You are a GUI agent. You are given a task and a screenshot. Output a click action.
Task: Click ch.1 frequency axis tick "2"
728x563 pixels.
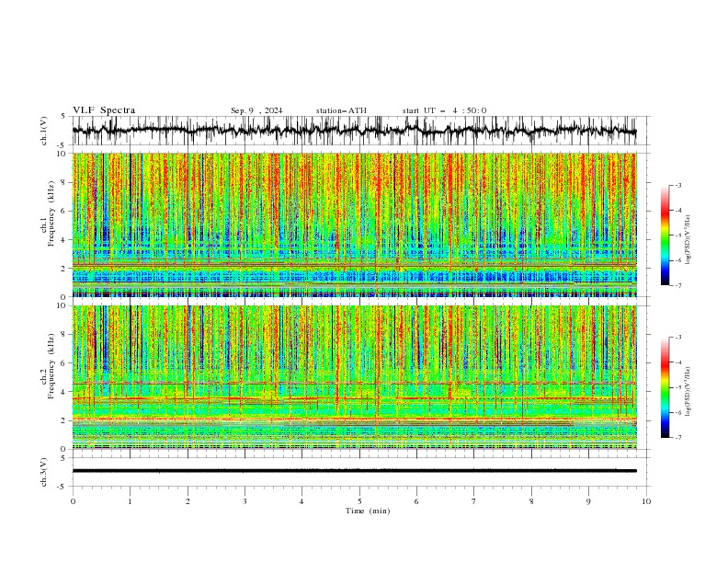tap(65, 269)
